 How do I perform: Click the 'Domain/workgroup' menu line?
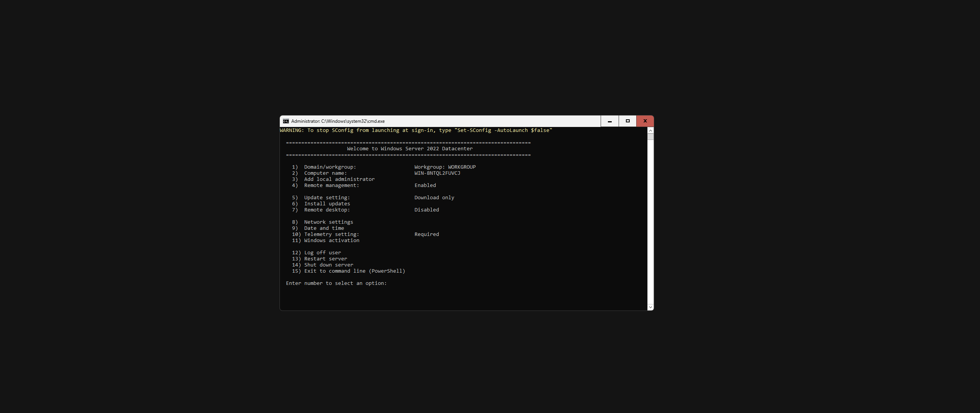[330, 167]
